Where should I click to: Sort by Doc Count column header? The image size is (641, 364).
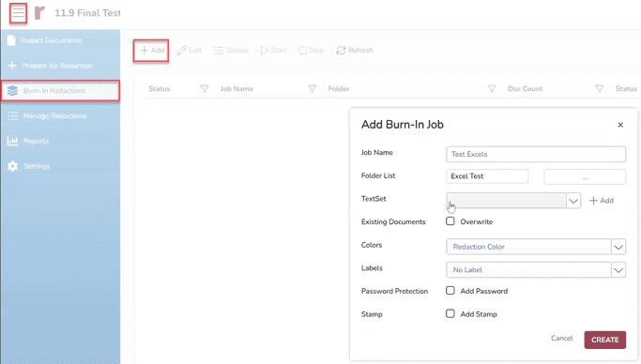pyautogui.click(x=525, y=88)
